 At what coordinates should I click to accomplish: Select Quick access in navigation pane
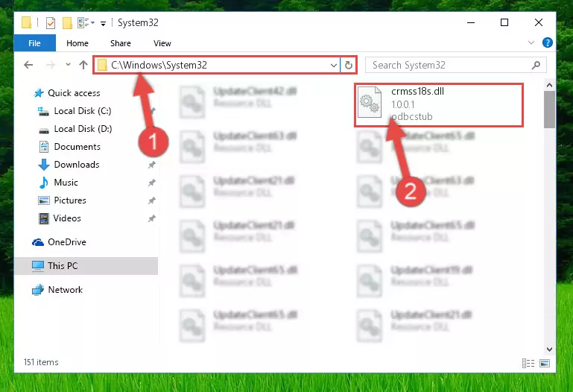point(74,93)
